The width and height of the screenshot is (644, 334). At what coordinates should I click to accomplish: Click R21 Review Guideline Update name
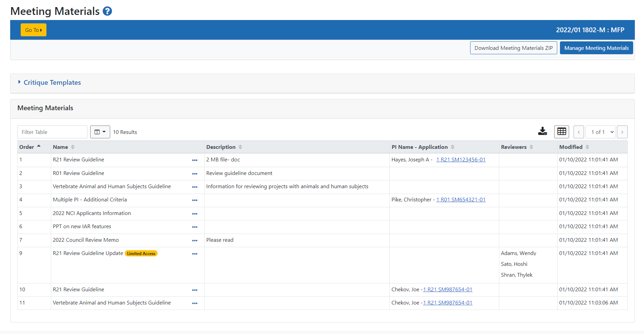pyautogui.click(x=88, y=253)
